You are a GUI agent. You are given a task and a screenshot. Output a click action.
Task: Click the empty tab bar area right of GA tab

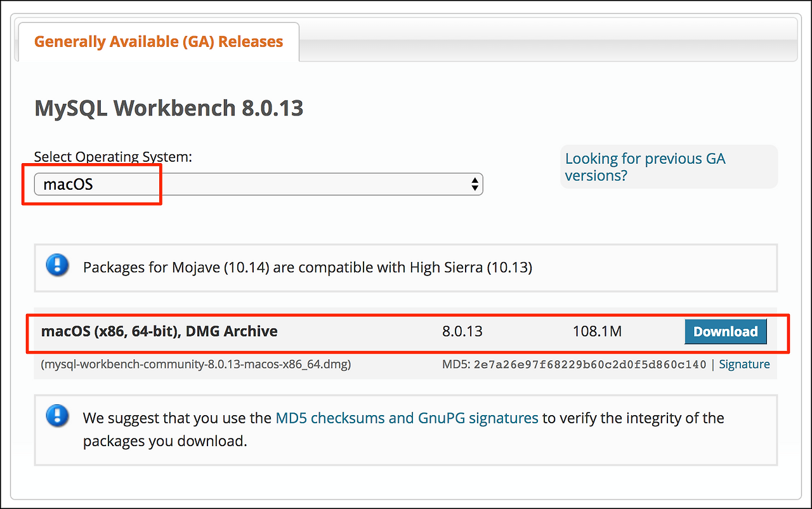[546, 42]
